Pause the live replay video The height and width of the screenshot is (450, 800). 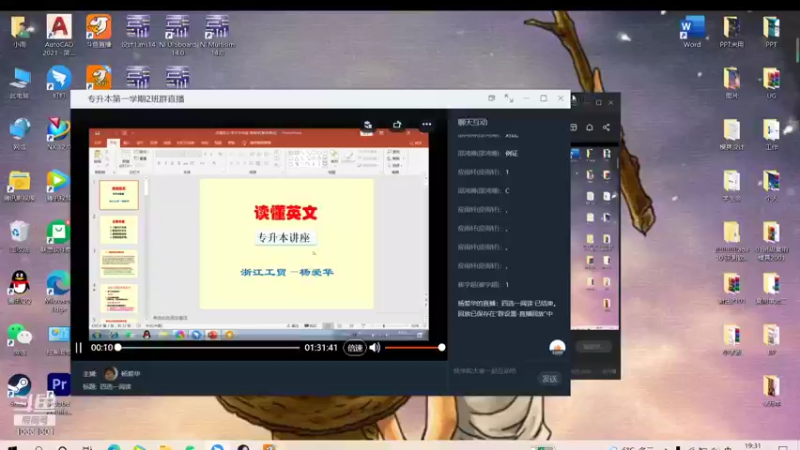coord(79,347)
